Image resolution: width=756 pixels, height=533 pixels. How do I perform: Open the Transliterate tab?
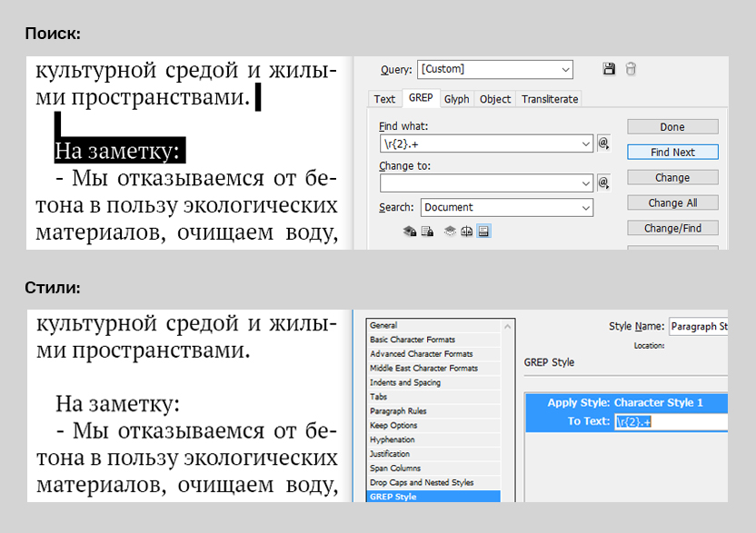[550, 99]
